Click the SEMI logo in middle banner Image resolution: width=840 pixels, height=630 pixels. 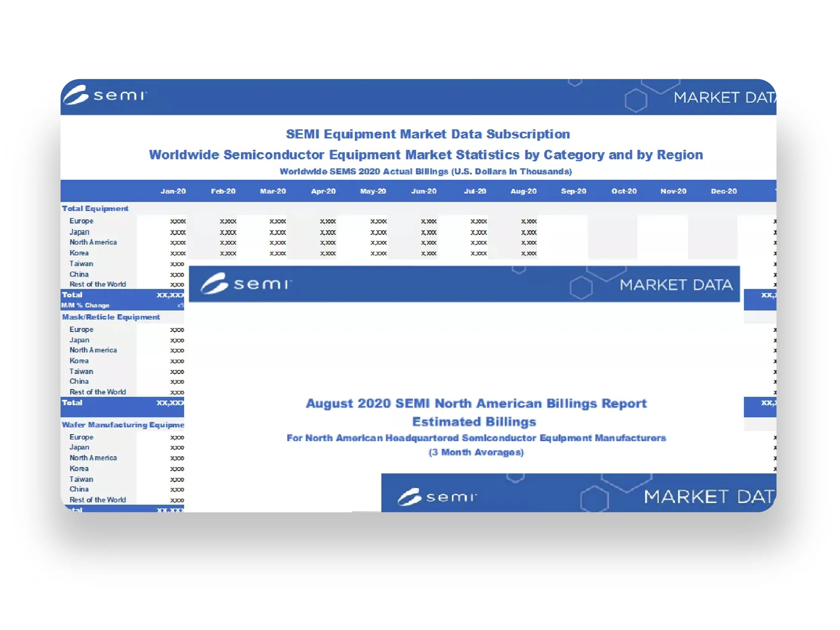(x=246, y=284)
